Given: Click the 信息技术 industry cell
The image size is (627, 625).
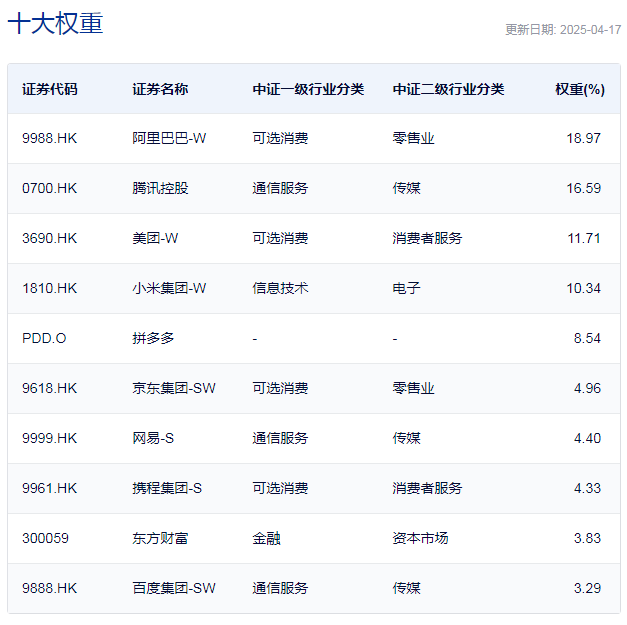Looking at the screenshot, I should pyautogui.click(x=280, y=288).
